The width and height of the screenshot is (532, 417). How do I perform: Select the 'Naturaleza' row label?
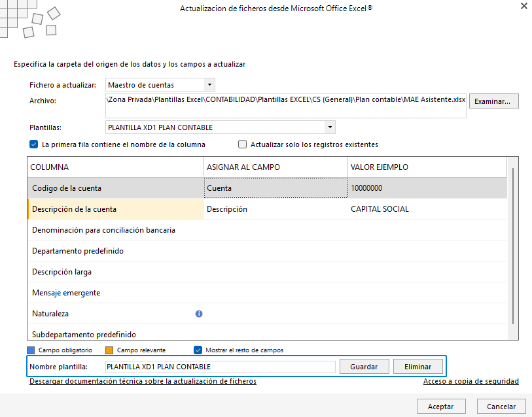click(x=50, y=314)
